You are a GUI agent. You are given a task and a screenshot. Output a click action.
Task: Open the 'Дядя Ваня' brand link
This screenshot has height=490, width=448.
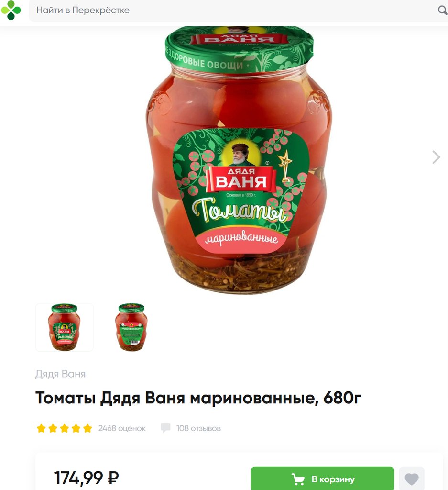60,374
